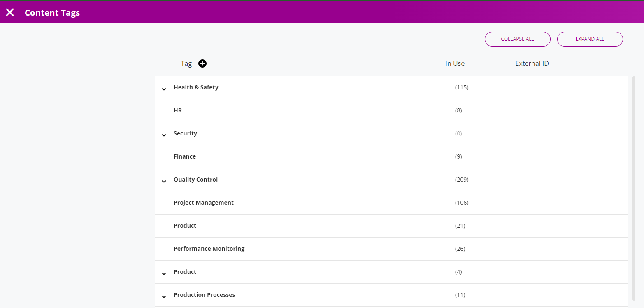Expand the Production Processes chevron
This screenshot has width=644, height=308.
(164, 296)
